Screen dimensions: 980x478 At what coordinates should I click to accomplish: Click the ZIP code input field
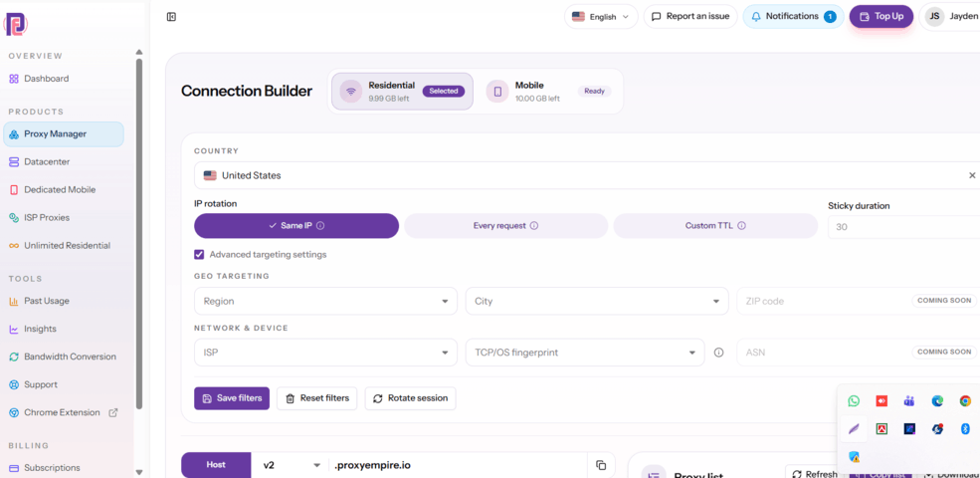coord(859,301)
